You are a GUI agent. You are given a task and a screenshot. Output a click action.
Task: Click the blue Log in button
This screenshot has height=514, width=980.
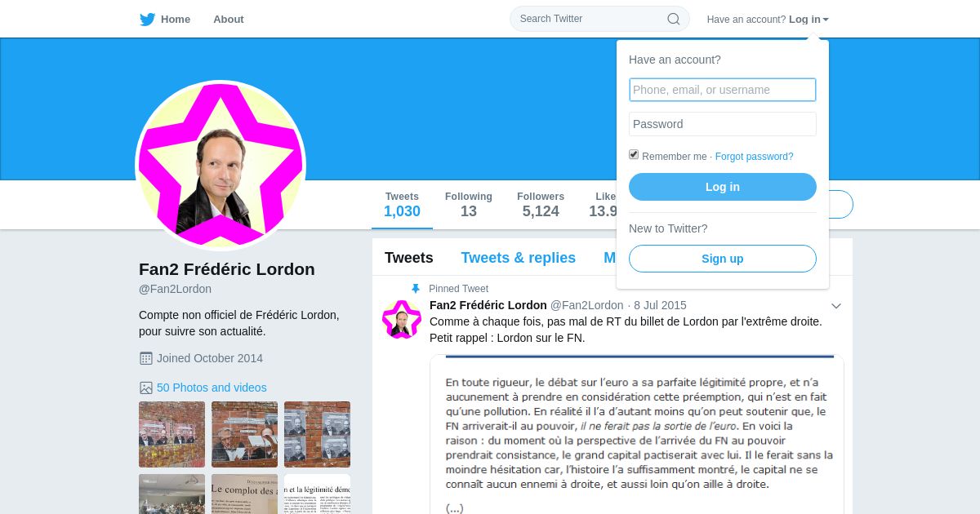point(723,187)
